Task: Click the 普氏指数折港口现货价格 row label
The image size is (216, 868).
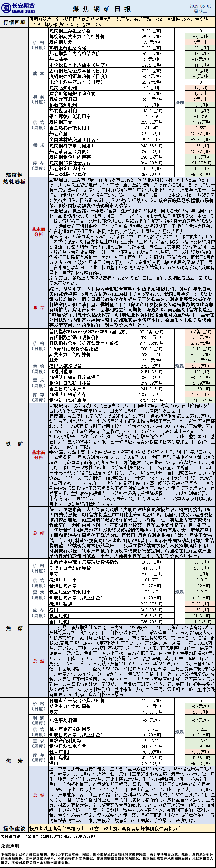Action: (x=74, y=337)
